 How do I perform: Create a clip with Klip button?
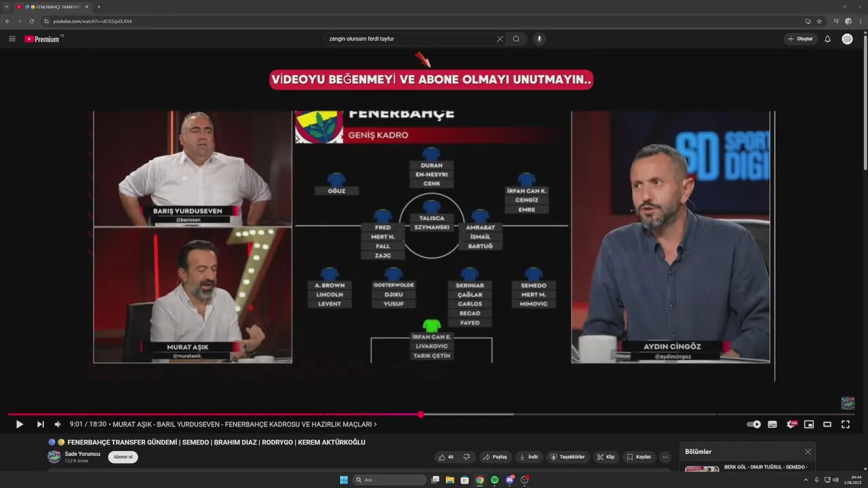click(x=606, y=457)
